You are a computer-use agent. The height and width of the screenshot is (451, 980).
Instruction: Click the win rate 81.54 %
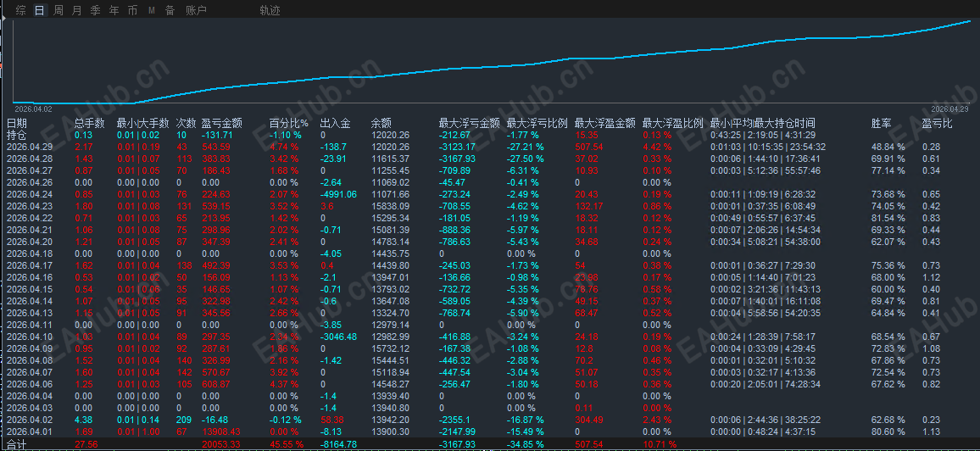[888, 218]
